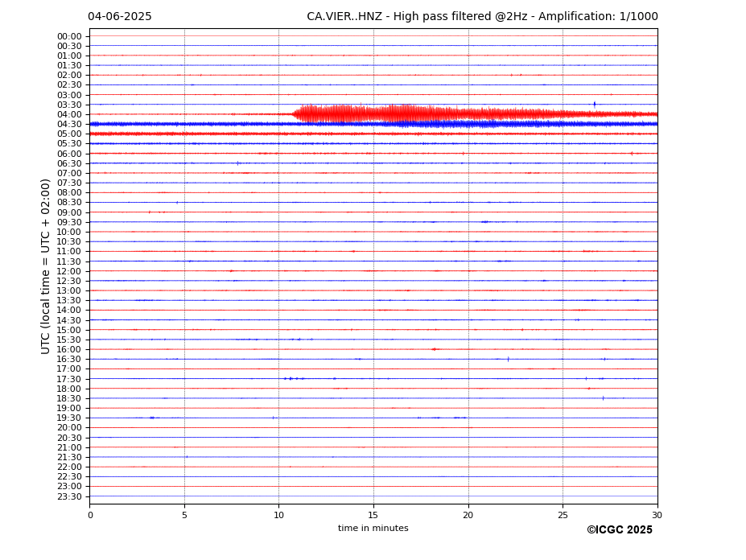Click the 02:00 time row label

(69, 75)
